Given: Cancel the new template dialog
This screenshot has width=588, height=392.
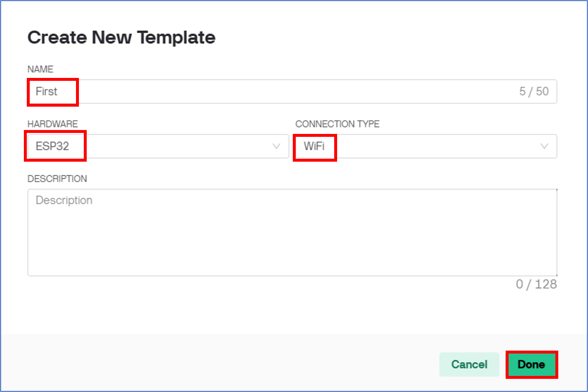Looking at the screenshot, I should [x=469, y=364].
